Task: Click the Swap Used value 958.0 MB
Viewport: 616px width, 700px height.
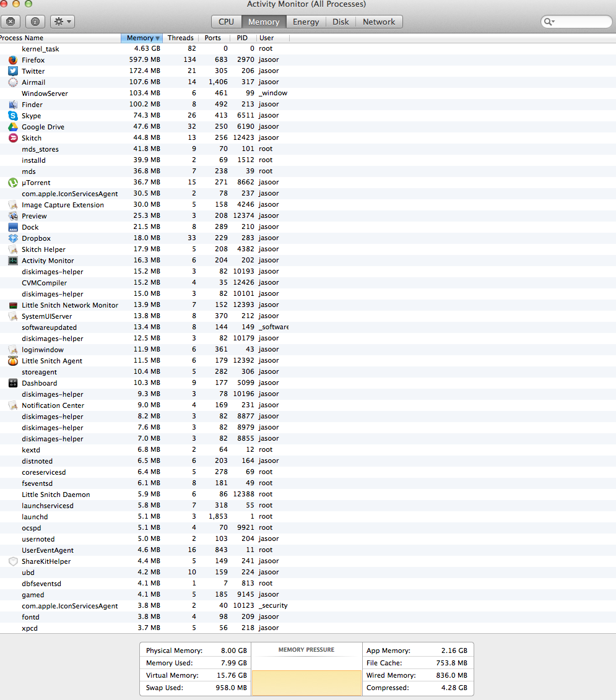Action: [231, 688]
